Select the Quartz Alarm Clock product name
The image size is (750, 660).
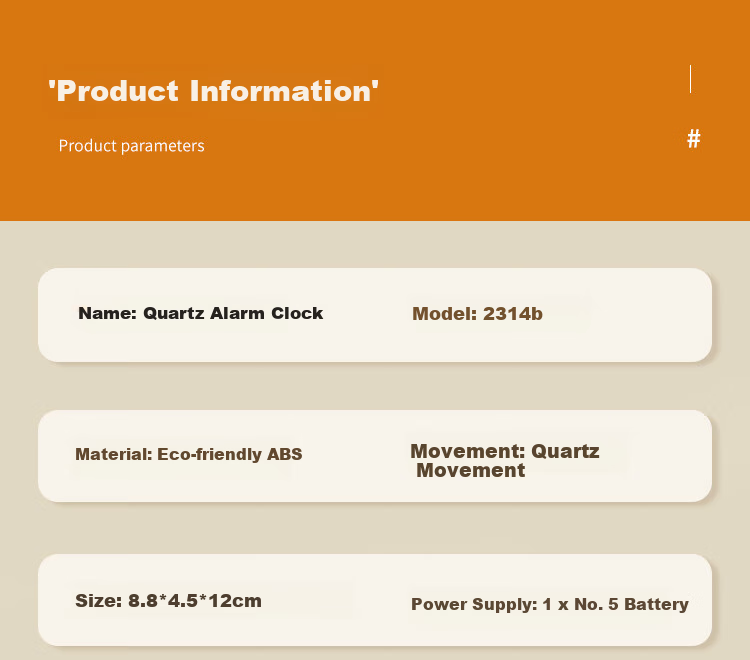tap(233, 313)
